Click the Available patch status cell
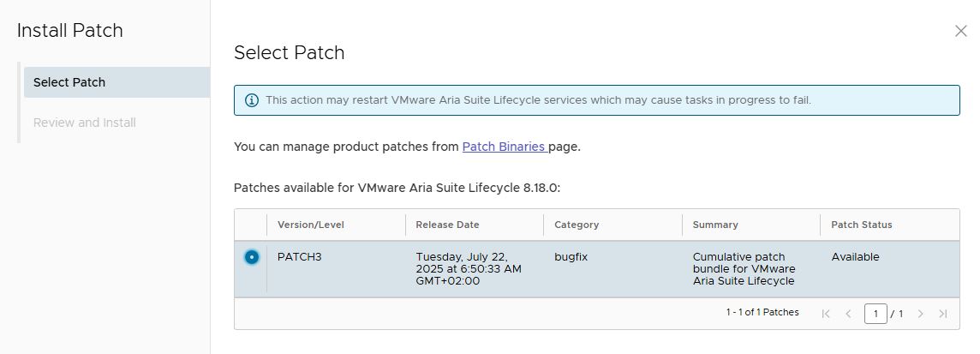 click(855, 257)
